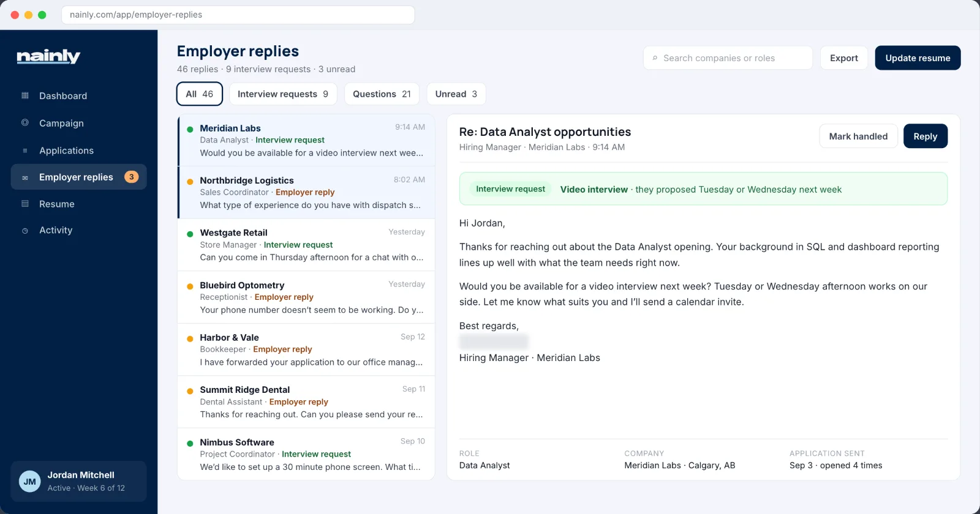
Task: Click the Campaign target icon
Action: tap(25, 122)
